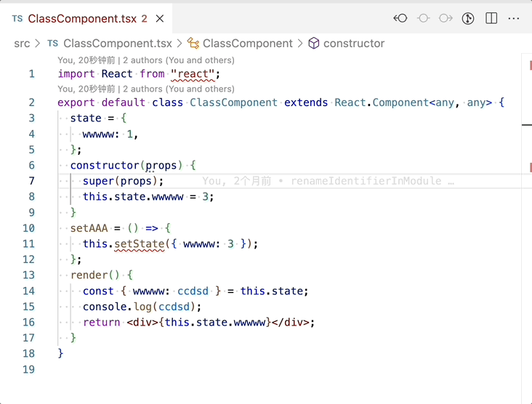Click the extends keyword on line 2
The height and width of the screenshot is (404, 532).
(306, 102)
